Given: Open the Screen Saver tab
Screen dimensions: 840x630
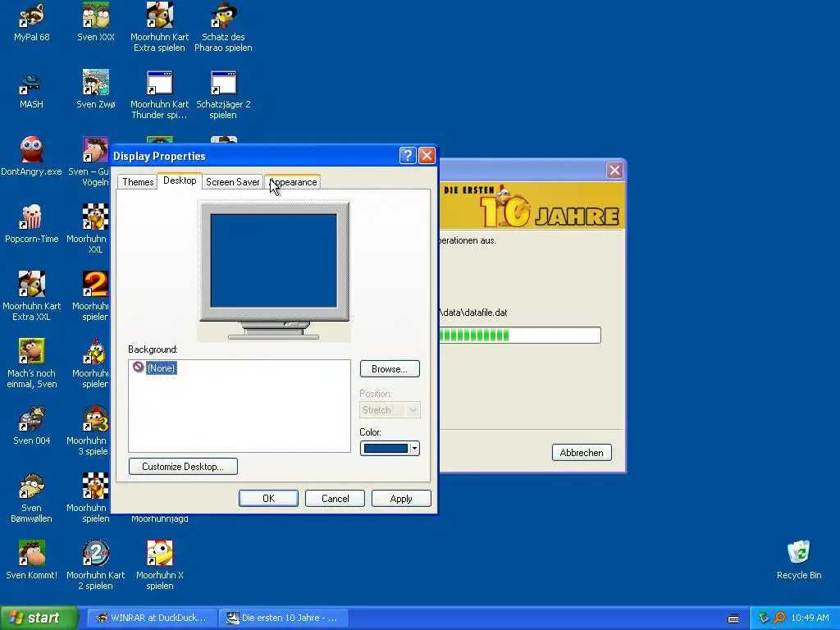Looking at the screenshot, I should (232, 182).
